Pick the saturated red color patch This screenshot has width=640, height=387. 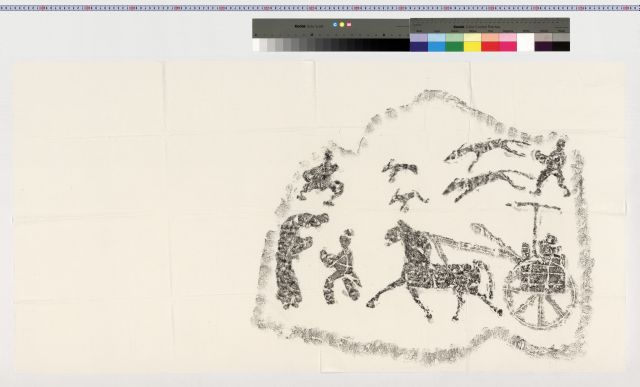[x=490, y=47]
